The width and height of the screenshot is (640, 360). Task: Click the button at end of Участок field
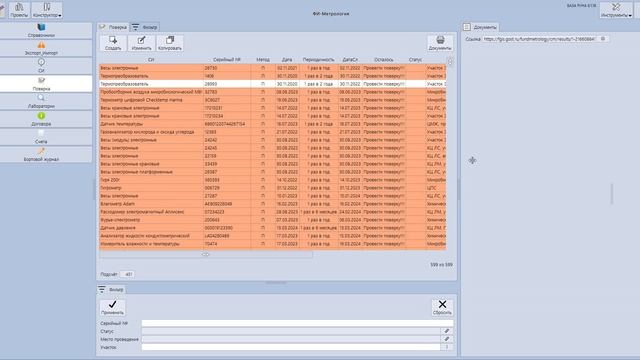447,347
